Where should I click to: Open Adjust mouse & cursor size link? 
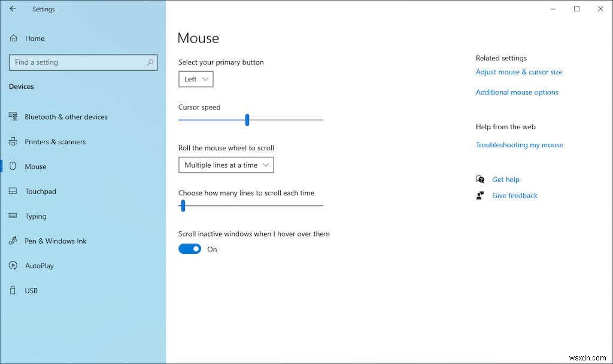[x=519, y=72]
